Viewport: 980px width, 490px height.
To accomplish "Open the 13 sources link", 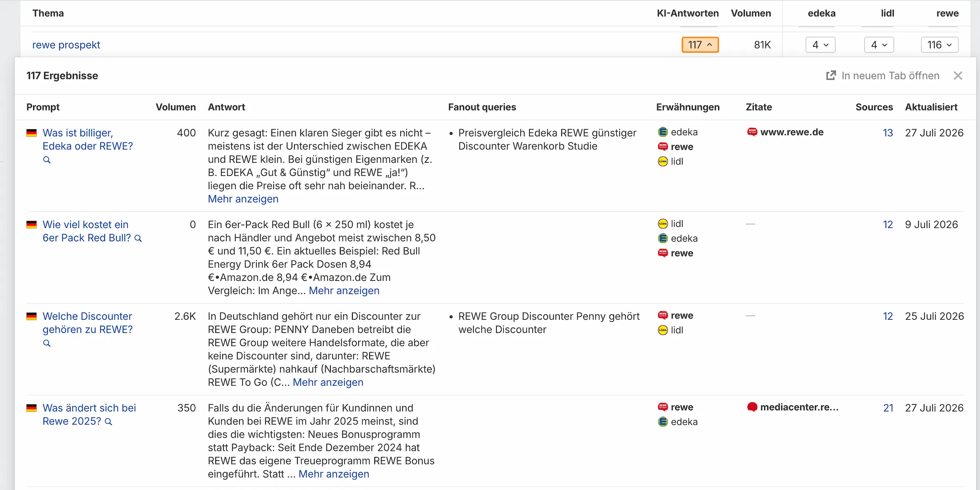I will coord(888,133).
